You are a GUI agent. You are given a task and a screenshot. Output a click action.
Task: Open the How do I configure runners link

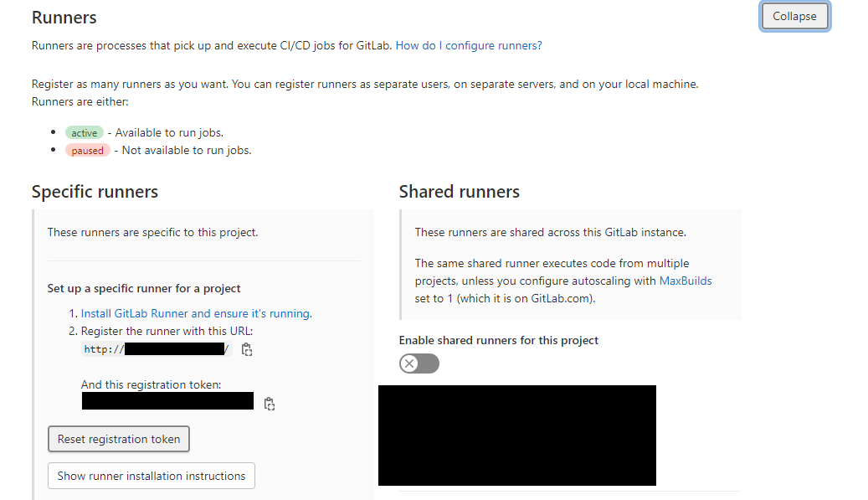point(469,45)
